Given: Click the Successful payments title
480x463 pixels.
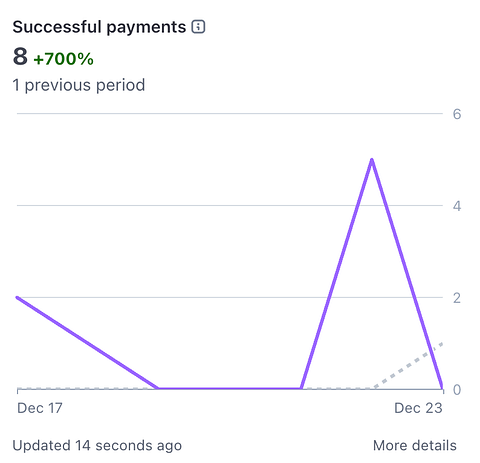Looking at the screenshot, I should click(99, 27).
